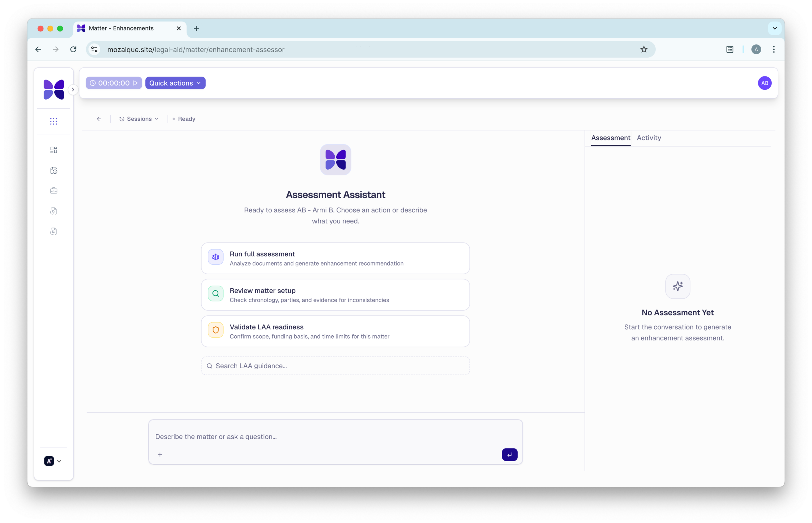The width and height of the screenshot is (812, 523).
Task: Select Validate LAA readiness action
Action: point(335,331)
